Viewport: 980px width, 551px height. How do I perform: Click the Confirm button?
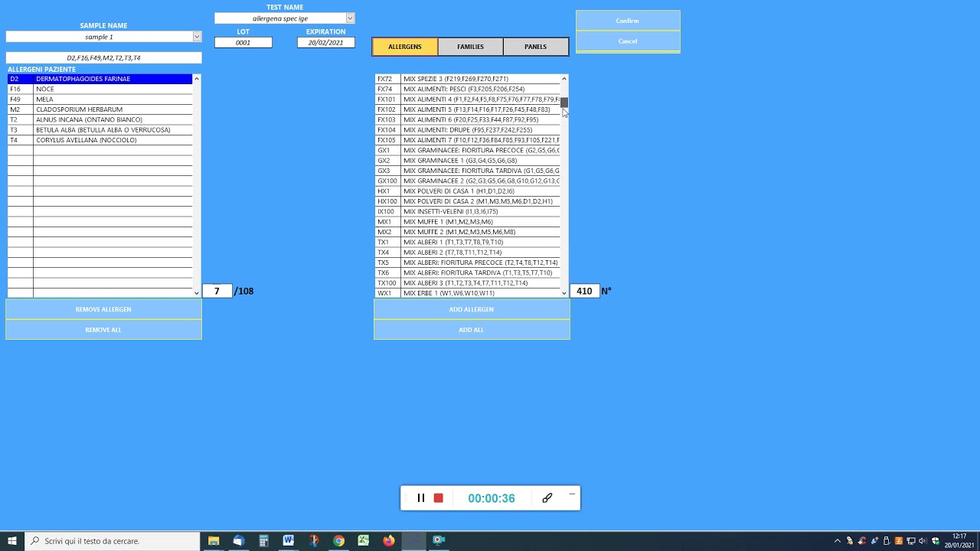pyautogui.click(x=628, y=21)
